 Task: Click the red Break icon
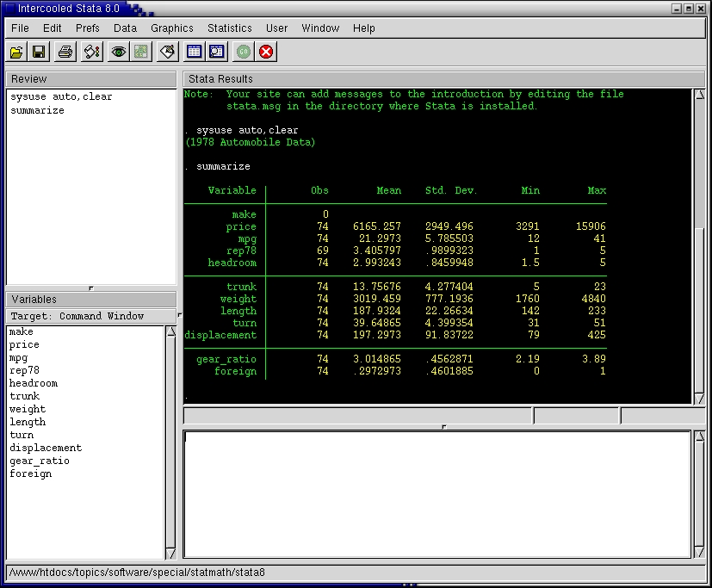266,52
